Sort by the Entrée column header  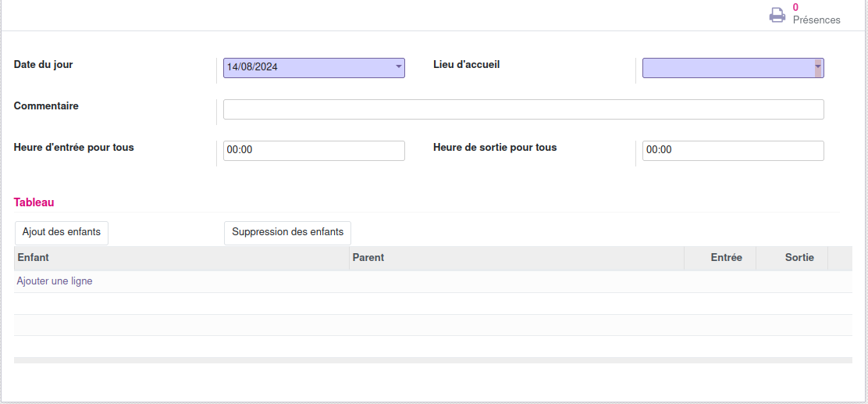click(x=726, y=258)
